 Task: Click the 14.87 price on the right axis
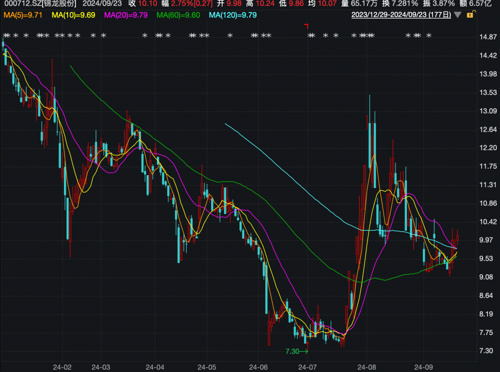tap(488, 37)
